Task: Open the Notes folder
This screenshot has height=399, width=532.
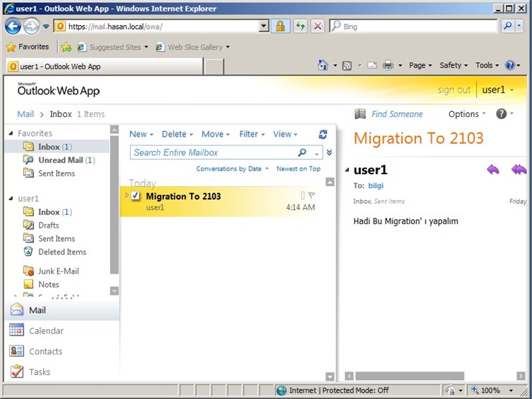Action: (x=41, y=284)
